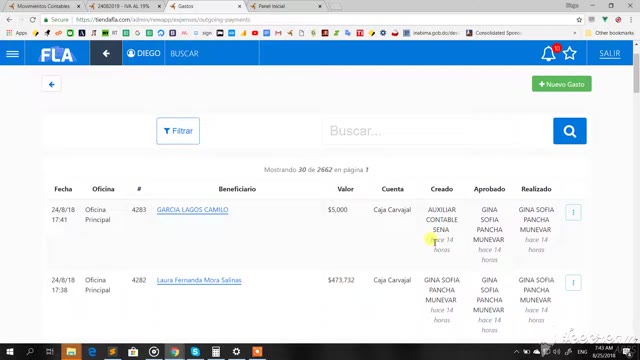Open Calculator from taskbar
The width and height of the screenshot is (640, 360).
[x=216, y=351]
